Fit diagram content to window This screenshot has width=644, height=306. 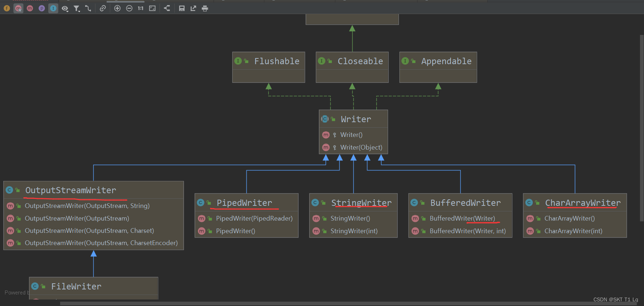pos(152,8)
